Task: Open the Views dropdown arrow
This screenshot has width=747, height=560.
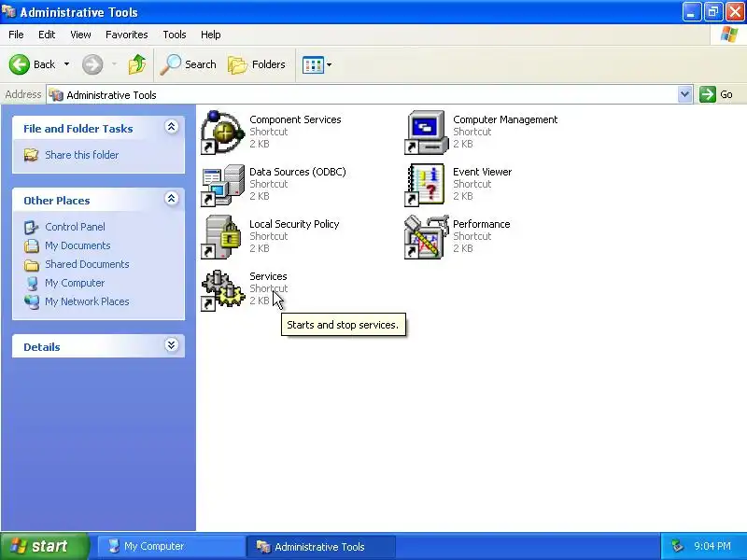Action: click(x=329, y=64)
